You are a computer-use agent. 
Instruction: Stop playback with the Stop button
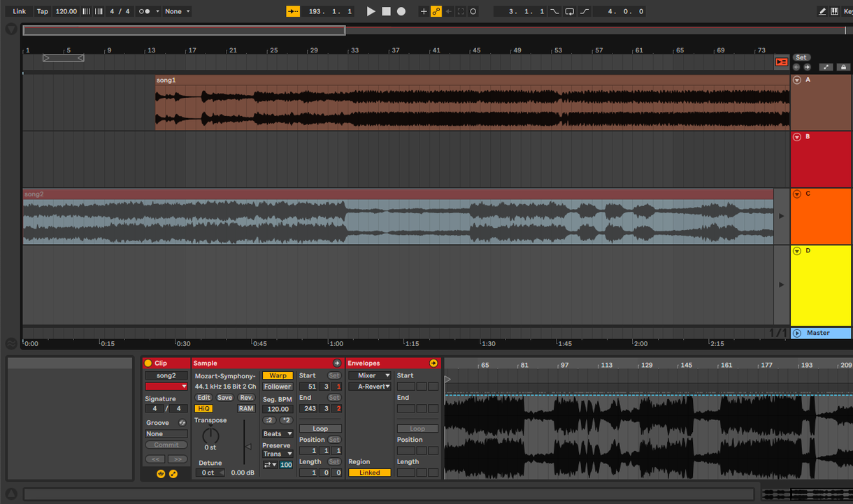click(x=386, y=11)
